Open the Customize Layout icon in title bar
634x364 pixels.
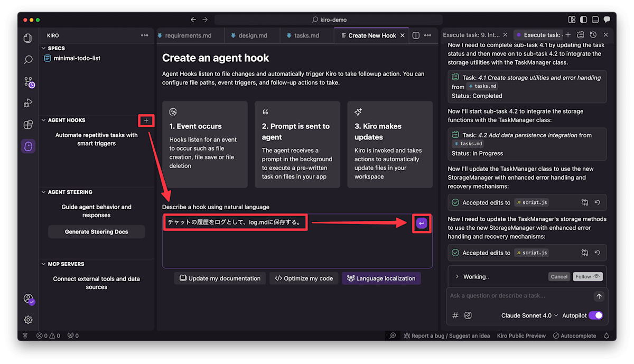(x=572, y=20)
